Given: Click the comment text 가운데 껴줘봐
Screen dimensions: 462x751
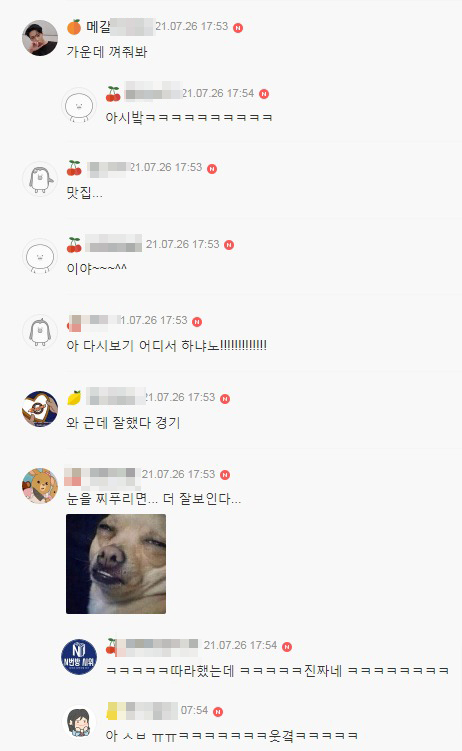Looking at the screenshot, I should (x=107, y=52).
